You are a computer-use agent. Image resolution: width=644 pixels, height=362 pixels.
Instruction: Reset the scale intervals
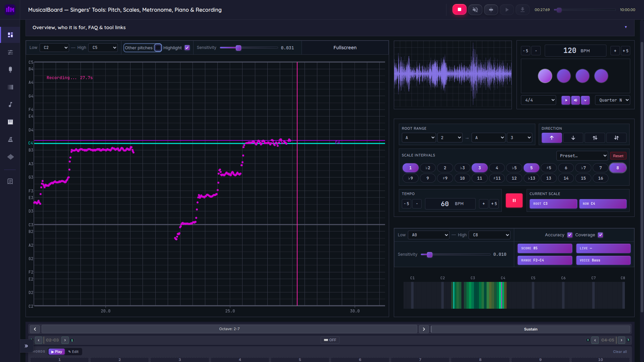pyautogui.click(x=618, y=156)
